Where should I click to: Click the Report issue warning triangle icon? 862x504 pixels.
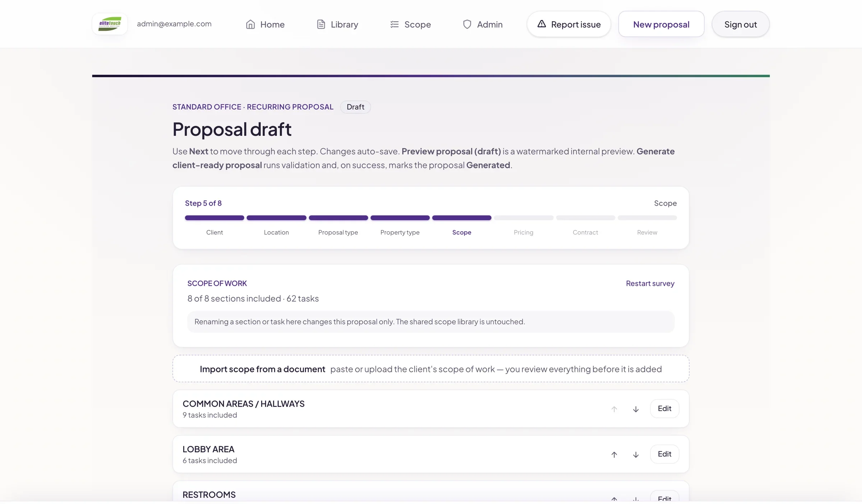(x=542, y=24)
